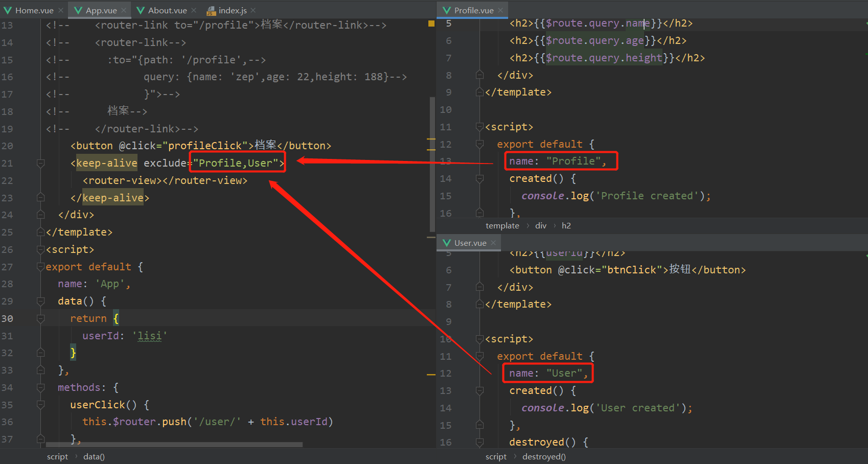Click fold end marker at </keep-alive> line 23
868x464 pixels.
[x=41, y=198]
